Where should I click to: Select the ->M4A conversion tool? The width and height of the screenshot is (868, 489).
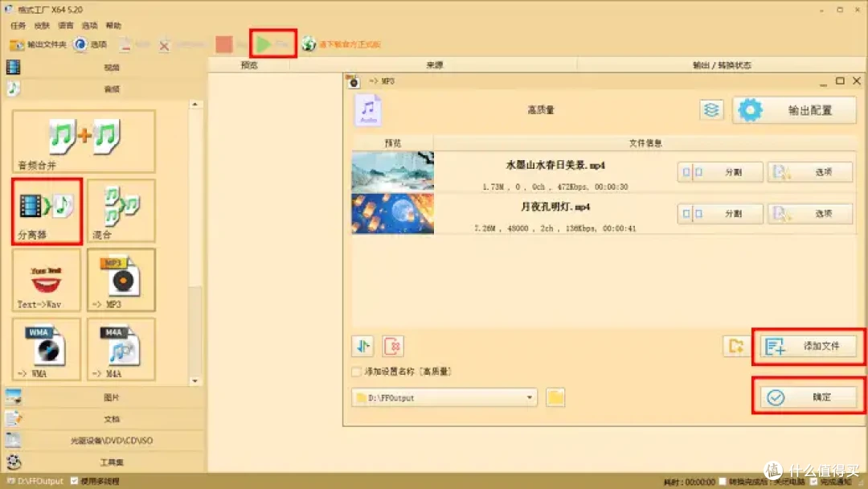pos(121,349)
